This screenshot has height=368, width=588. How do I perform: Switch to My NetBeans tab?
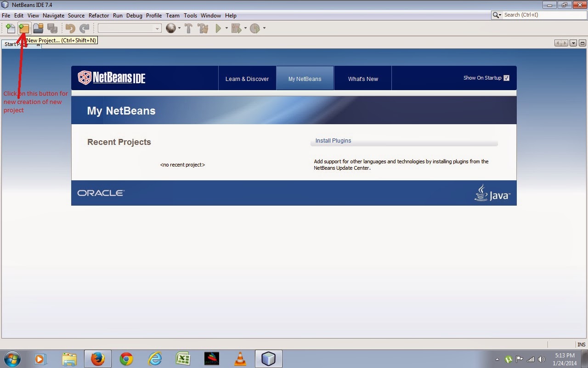305,79
